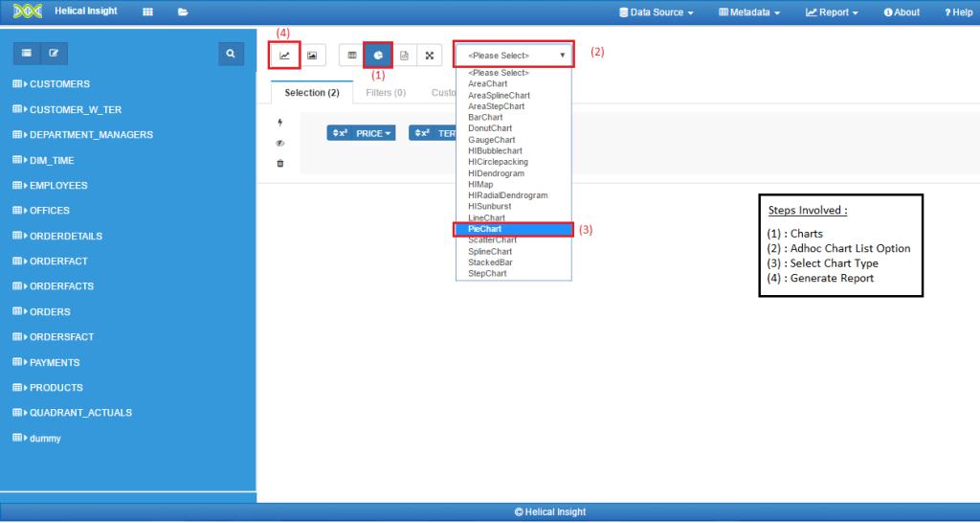Screen dimensions: 980x523
Task: Click the lightning bolt icon
Action: pyautogui.click(x=280, y=123)
